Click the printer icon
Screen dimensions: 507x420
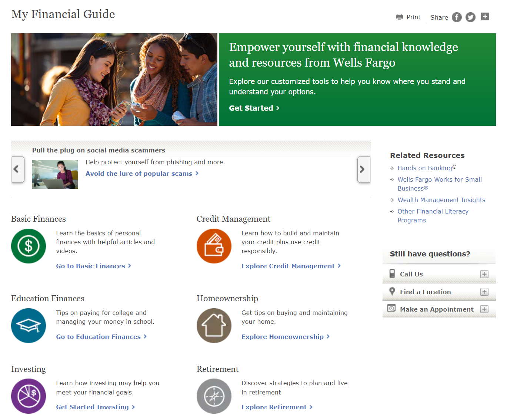pyautogui.click(x=399, y=17)
